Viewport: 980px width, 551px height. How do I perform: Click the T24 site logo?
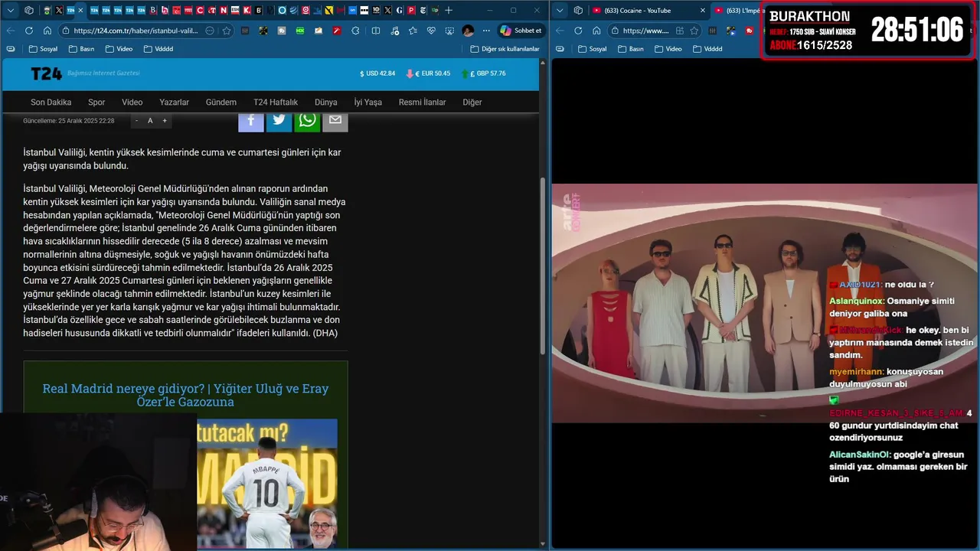(46, 73)
